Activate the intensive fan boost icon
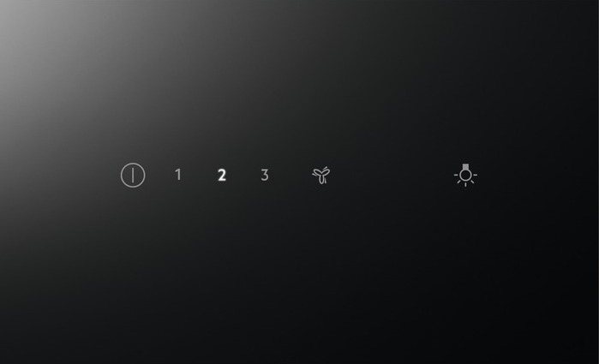 click(x=321, y=175)
